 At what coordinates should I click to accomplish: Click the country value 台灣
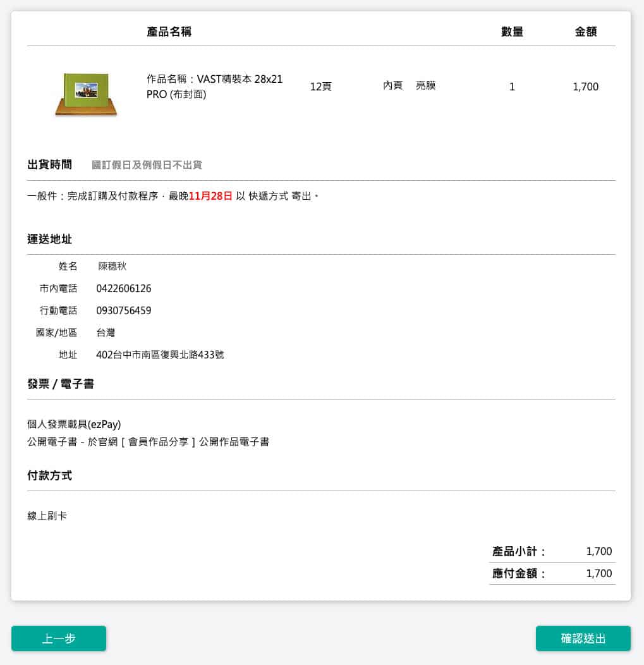pos(106,332)
